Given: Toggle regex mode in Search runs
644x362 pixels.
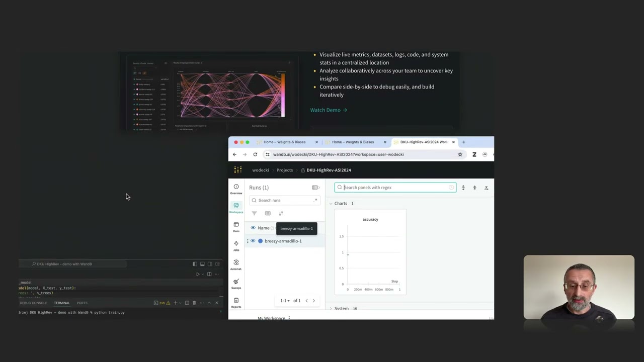Looking at the screenshot, I should (315, 200).
